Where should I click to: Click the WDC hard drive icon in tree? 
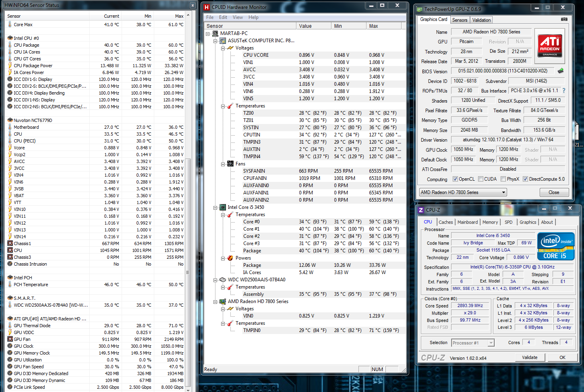[x=223, y=280]
